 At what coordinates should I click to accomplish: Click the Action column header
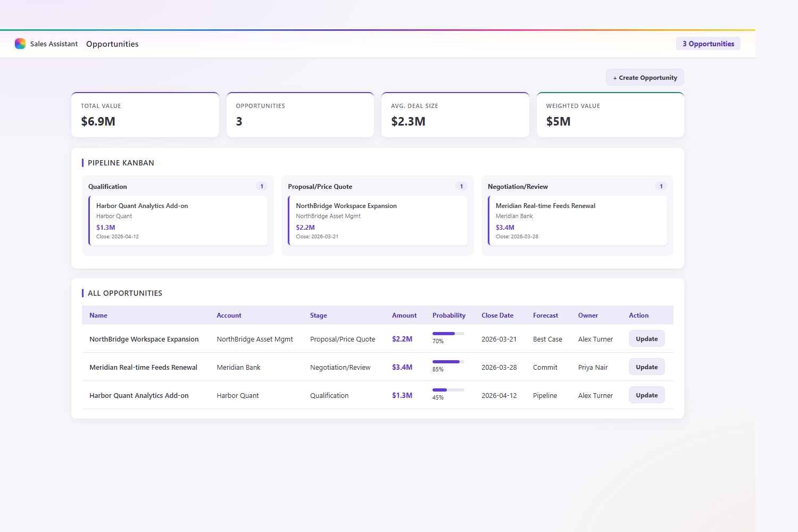(638, 315)
